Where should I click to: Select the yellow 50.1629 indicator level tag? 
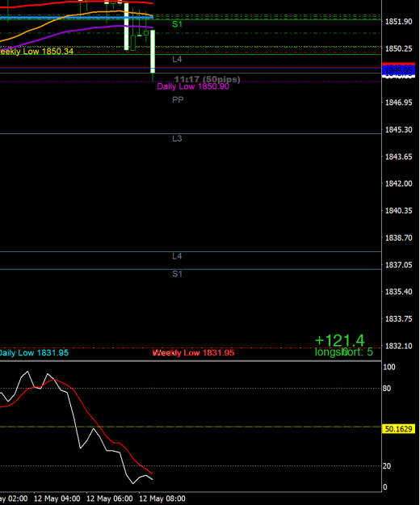click(x=398, y=429)
